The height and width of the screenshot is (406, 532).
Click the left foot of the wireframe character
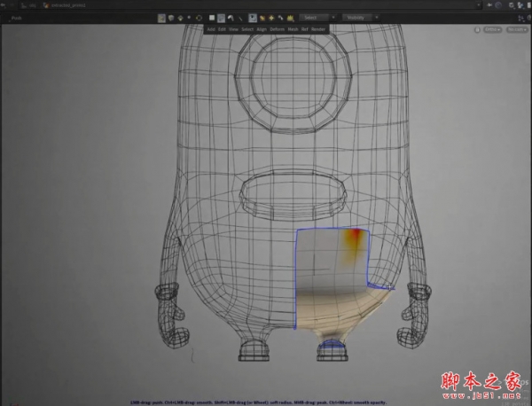[254, 350]
